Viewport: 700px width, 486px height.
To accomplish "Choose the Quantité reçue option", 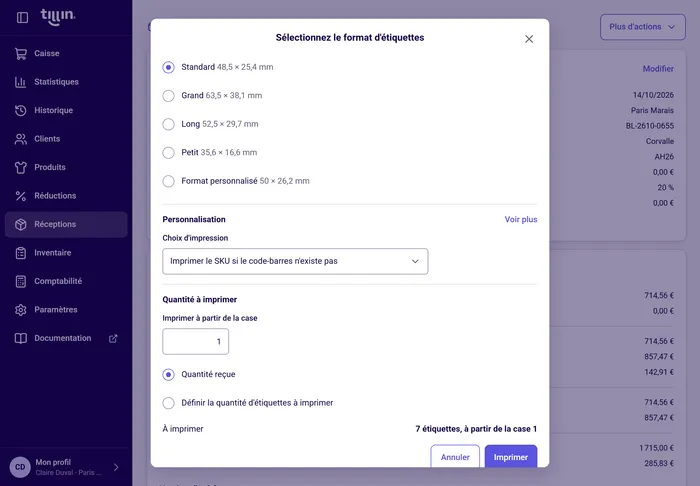I will pyautogui.click(x=168, y=375).
